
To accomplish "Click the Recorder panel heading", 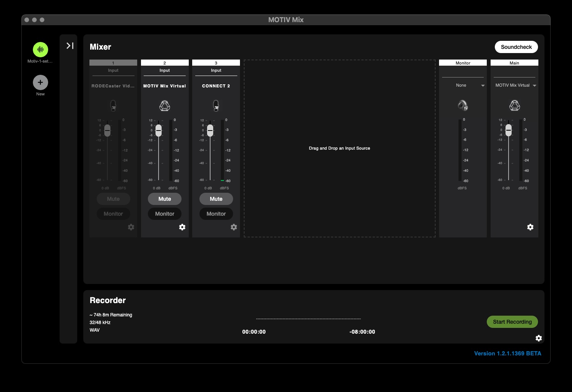I will click(x=108, y=300).
